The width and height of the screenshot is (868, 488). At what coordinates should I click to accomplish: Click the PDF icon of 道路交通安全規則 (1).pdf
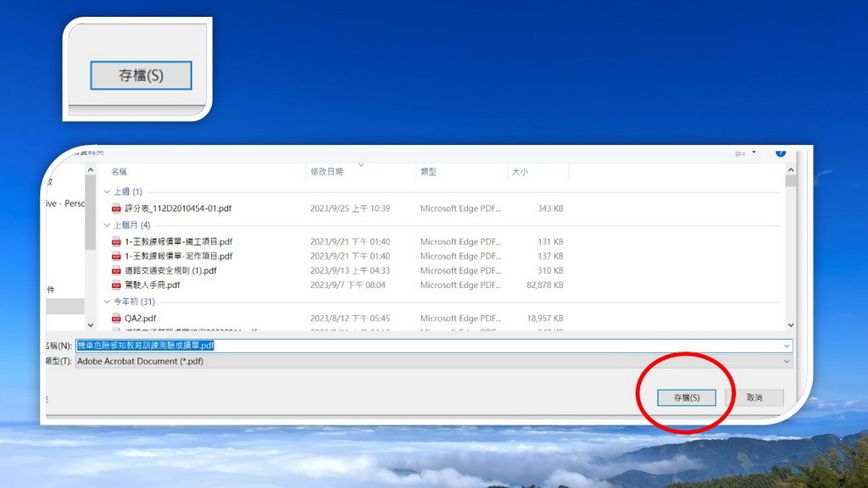click(x=117, y=271)
